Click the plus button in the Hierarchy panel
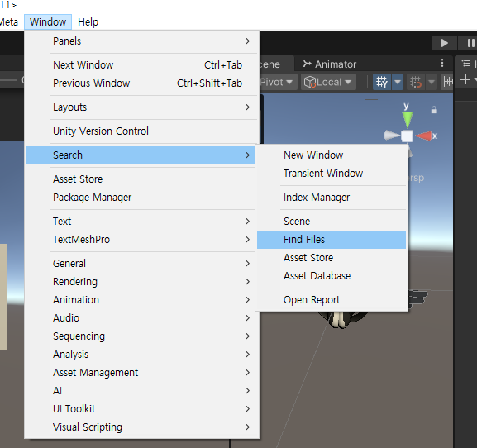The width and height of the screenshot is (477, 448). tap(465, 79)
